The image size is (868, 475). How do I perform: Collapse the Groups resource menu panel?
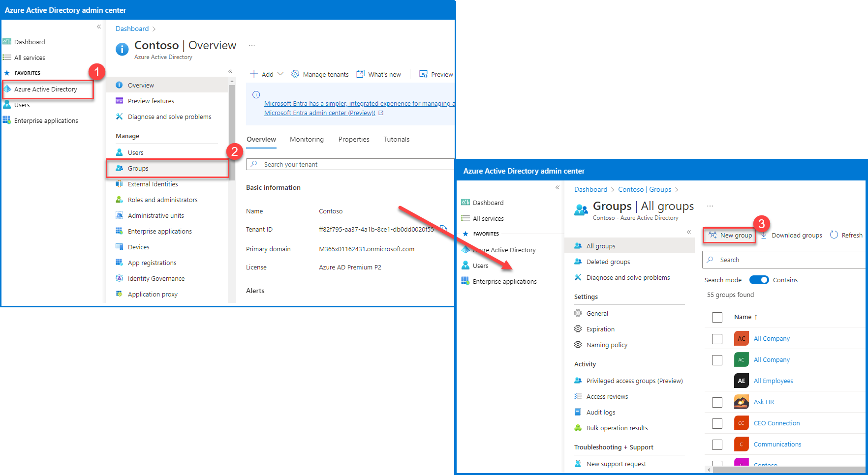click(x=689, y=232)
